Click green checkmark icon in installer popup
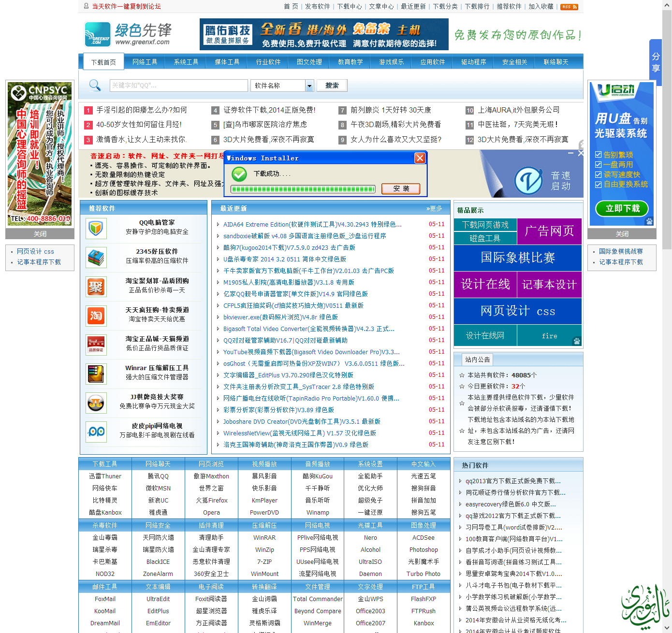672x633 pixels. 239,174
